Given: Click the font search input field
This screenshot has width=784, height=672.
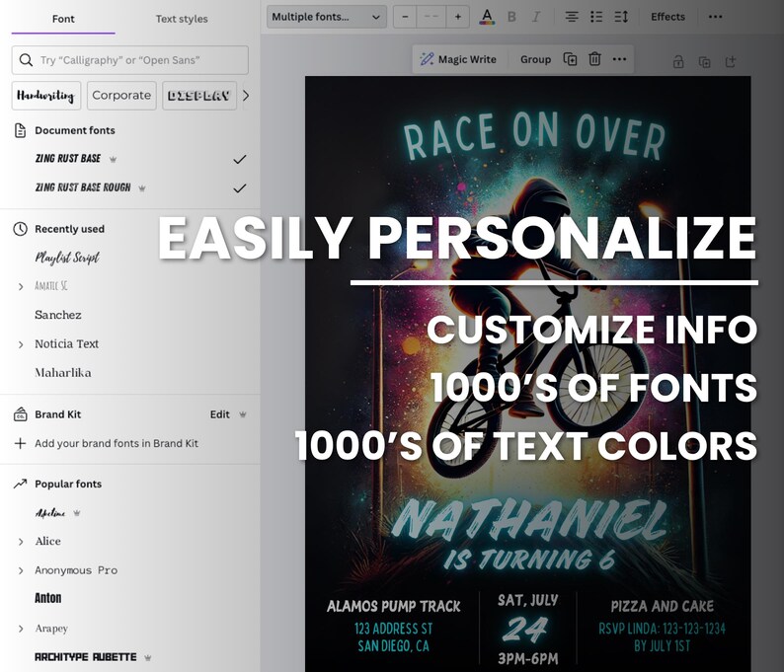Looking at the screenshot, I should tap(130, 60).
